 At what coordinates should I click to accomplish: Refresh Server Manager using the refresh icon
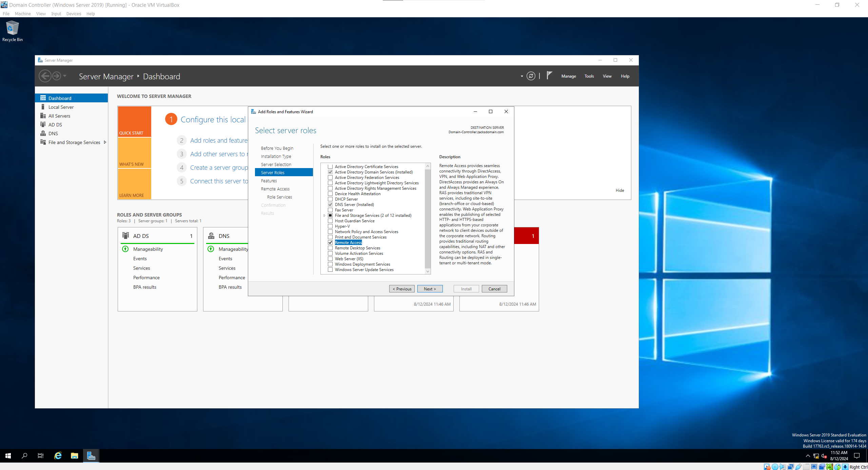pyautogui.click(x=531, y=76)
